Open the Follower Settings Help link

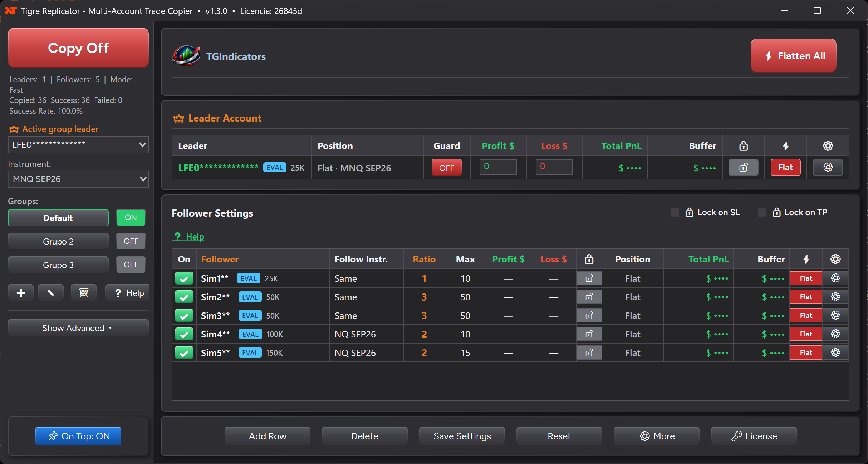188,236
